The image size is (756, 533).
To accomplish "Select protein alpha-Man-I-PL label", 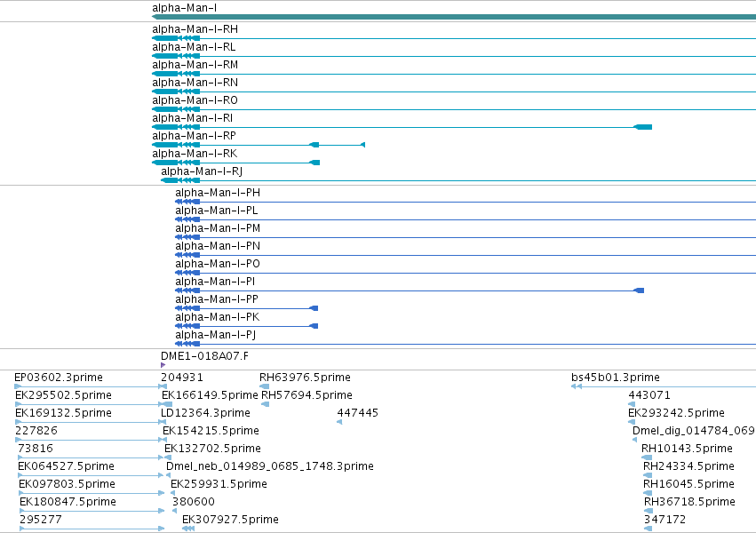I will pyautogui.click(x=217, y=211).
